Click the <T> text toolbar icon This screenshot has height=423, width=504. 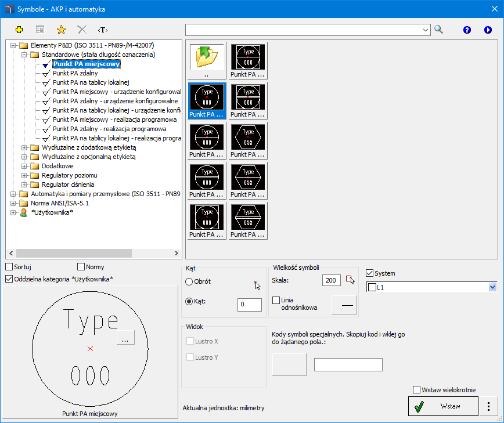(103, 30)
